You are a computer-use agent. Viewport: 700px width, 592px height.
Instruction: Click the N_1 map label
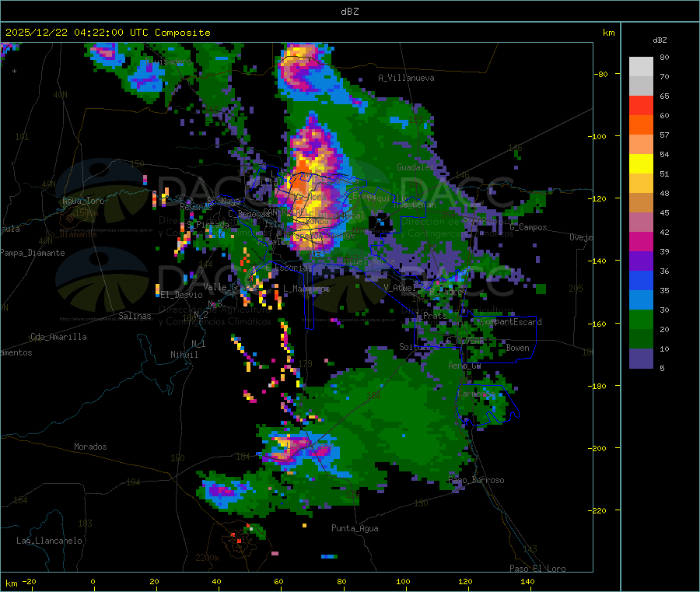(x=198, y=343)
